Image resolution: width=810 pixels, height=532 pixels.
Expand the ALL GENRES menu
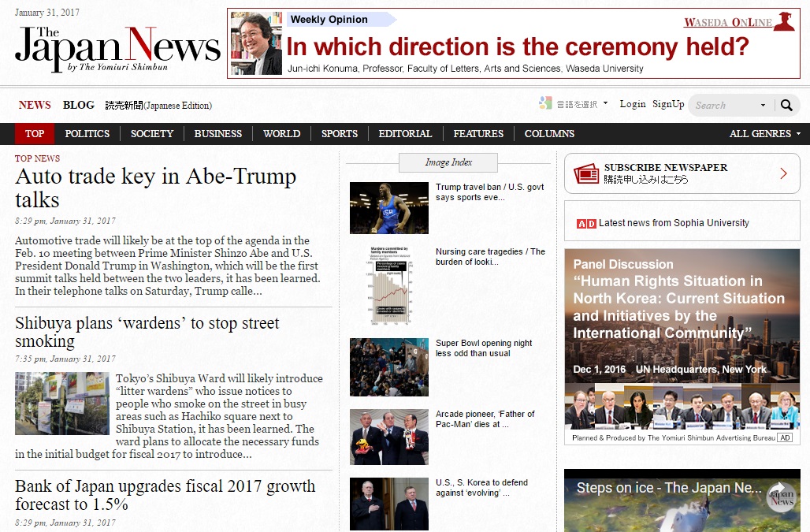tap(764, 134)
